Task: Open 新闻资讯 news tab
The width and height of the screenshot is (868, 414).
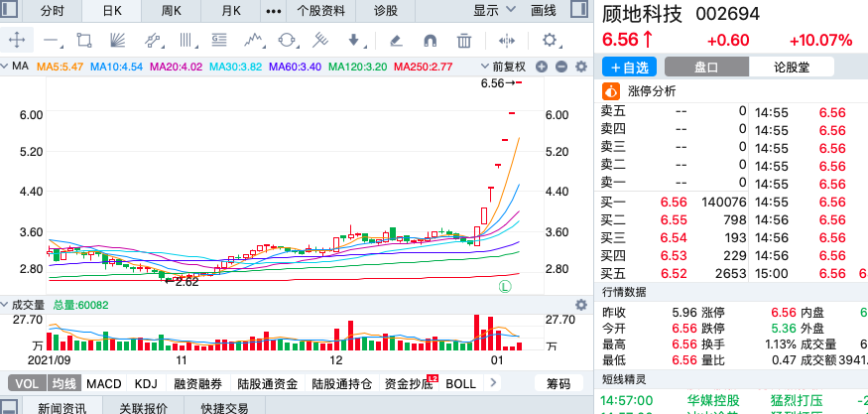Action: tap(62, 407)
